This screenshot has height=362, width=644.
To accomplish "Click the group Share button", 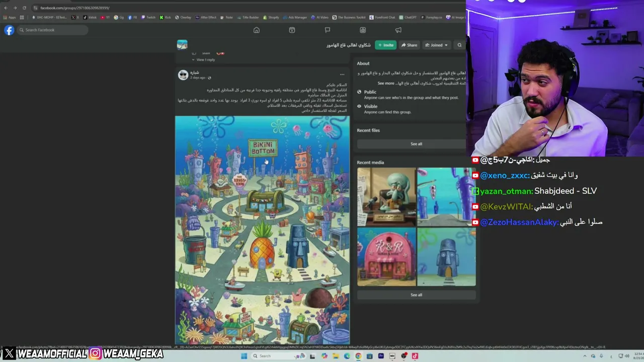I will tap(409, 45).
